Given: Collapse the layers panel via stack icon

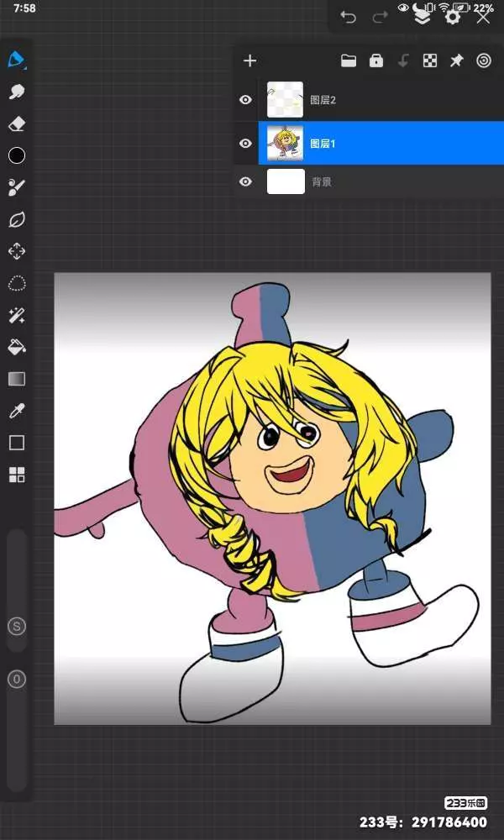Looking at the screenshot, I should pyautogui.click(x=423, y=17).
